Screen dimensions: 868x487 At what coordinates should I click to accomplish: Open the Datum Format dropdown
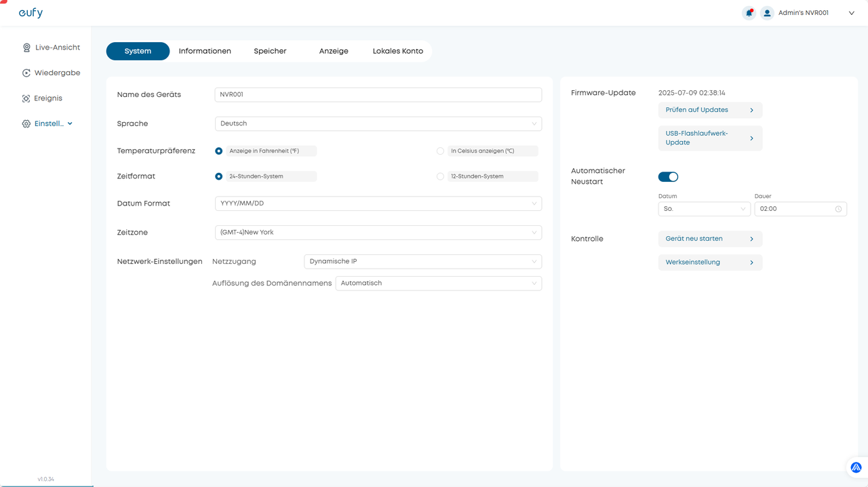378,203
